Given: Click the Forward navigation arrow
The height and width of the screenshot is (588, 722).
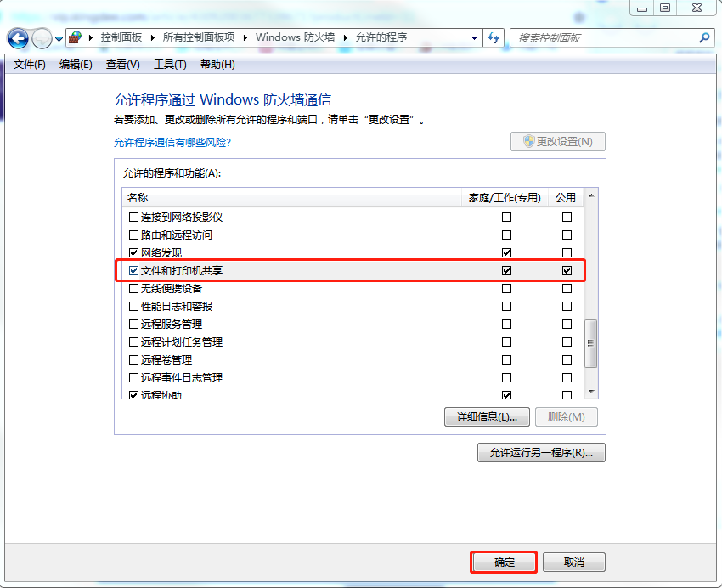Looking at the screenshot, I should click(42, 38).
